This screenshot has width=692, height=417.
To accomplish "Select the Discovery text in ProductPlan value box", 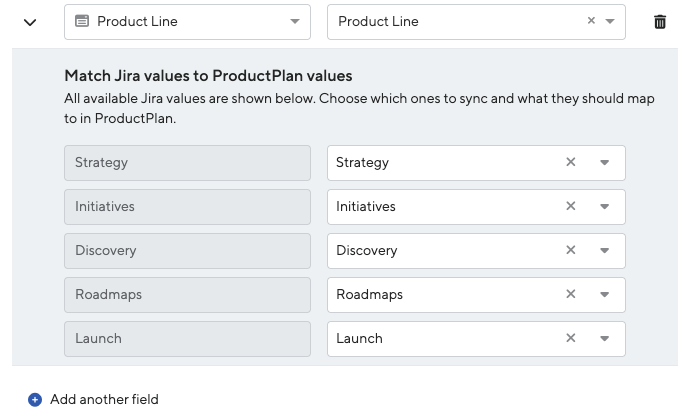I will click(367, 251).
